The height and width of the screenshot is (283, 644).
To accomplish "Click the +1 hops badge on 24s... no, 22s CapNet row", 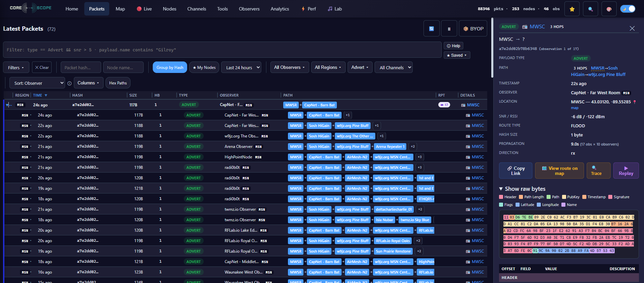I will [377, 126].
